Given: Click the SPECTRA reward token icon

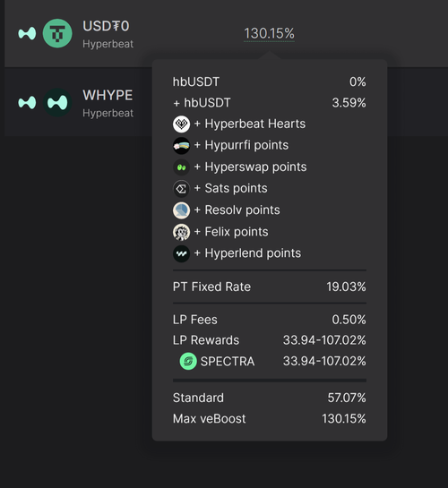Looking at the screenshot, I should click(188, 362).
